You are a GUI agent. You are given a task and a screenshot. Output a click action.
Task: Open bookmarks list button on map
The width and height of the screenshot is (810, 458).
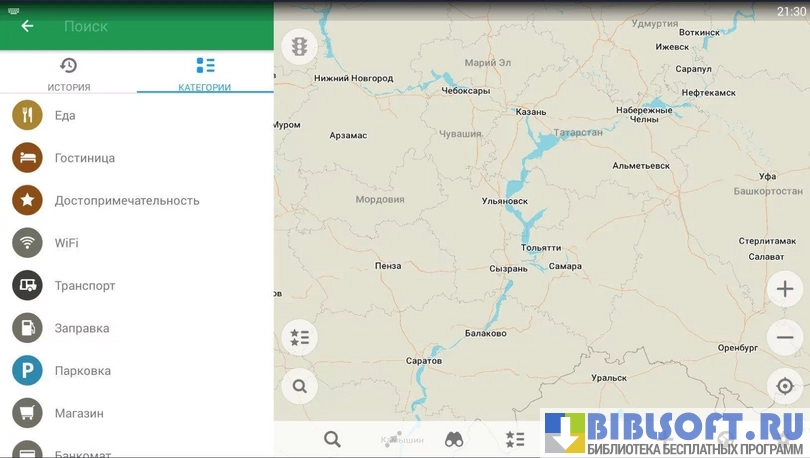(x=299, y=337)
